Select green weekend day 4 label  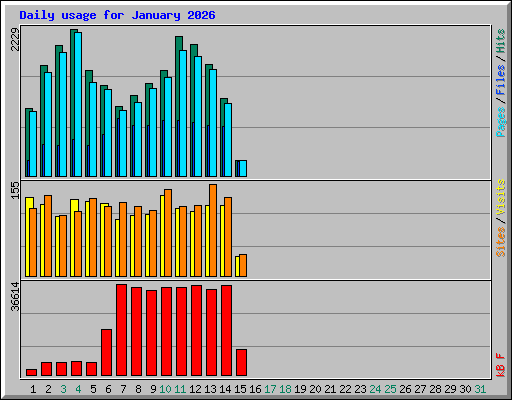tap(78, 389)
